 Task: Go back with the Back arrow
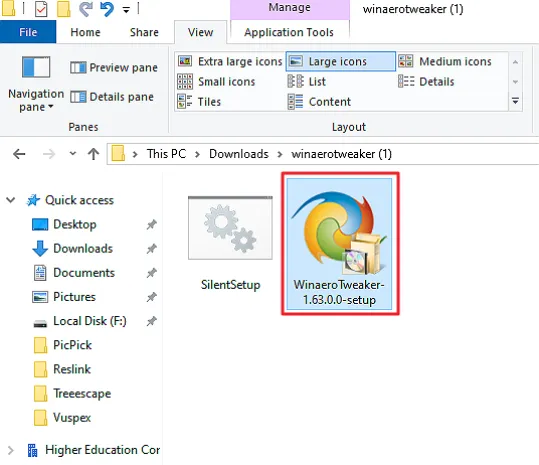point(19,154)
